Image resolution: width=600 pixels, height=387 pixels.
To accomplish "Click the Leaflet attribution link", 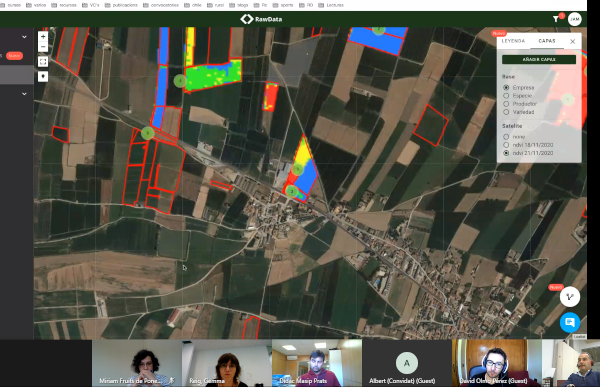I will coord(579,336).
